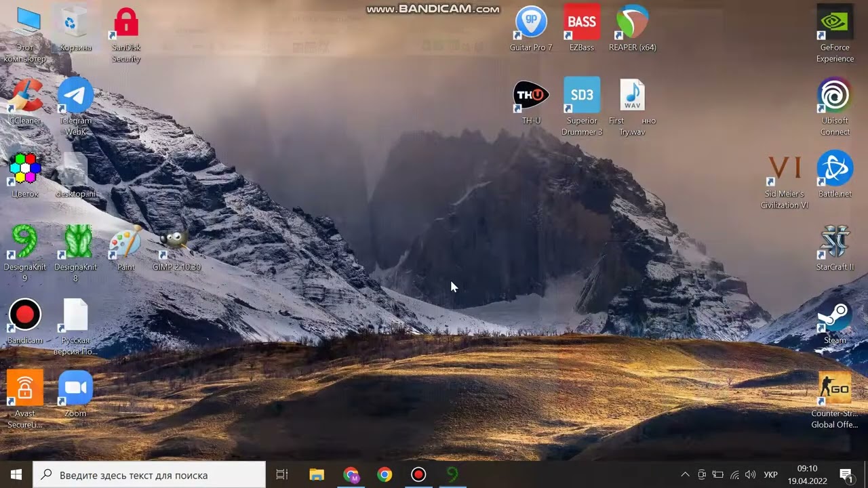Viewport: 868px width, 488px height.
Task: Open the volume control in tray
Action: click(750, 474)
